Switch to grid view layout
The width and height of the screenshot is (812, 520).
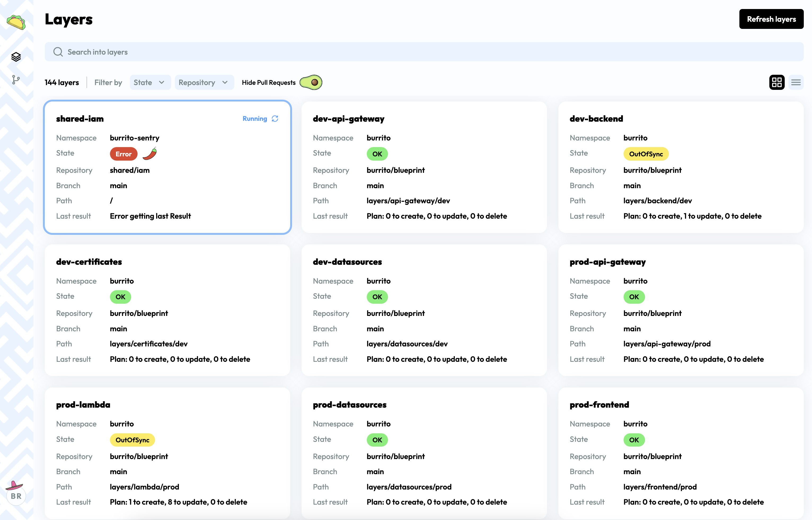click(x=777, y=82)
